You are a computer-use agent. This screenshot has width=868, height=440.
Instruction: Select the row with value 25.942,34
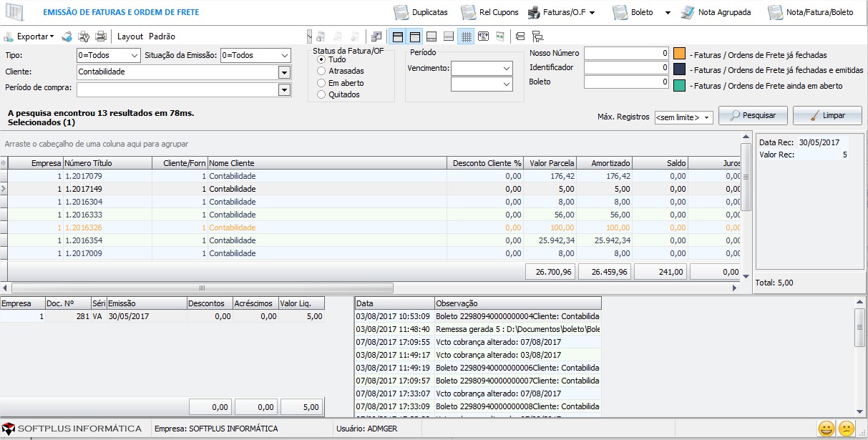[x=371, y=240]
